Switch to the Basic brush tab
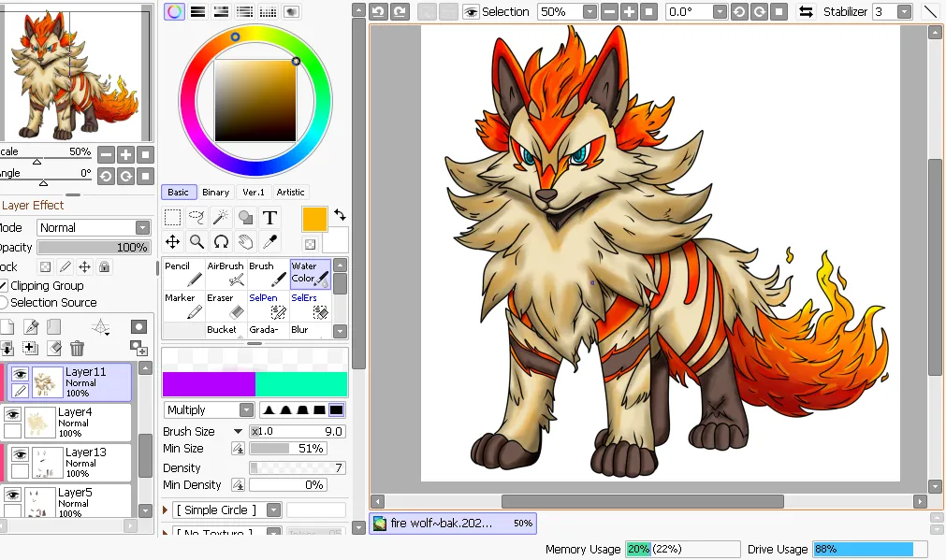The height and width of the screenshot is (560, 946). point(178,193)
